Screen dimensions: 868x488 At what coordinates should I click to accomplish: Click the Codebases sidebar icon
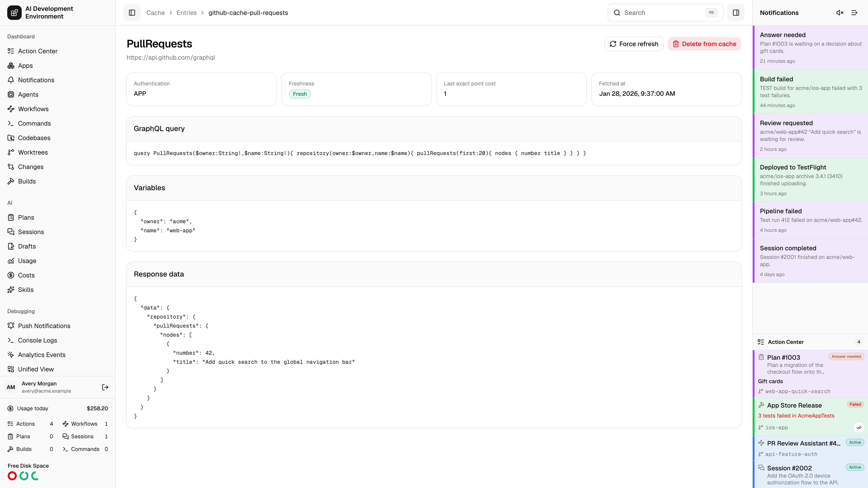pyautogui.click(x=11, y=138)
